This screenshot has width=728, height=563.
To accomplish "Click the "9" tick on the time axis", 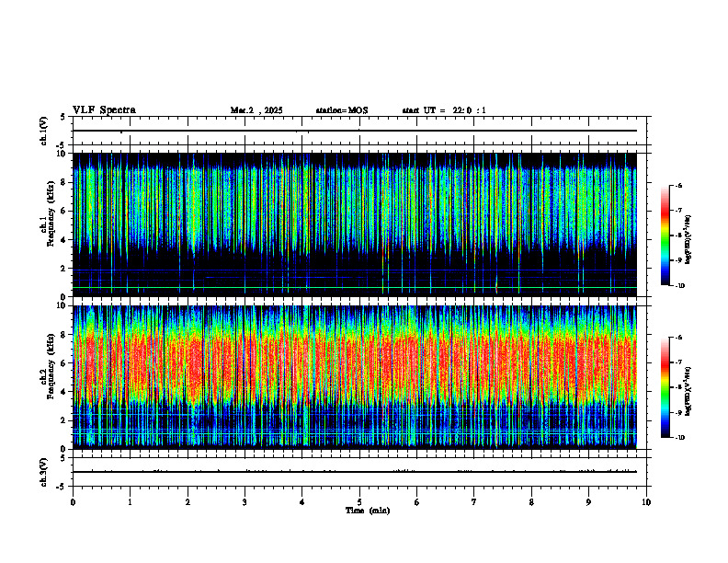I will click(588, 502).
